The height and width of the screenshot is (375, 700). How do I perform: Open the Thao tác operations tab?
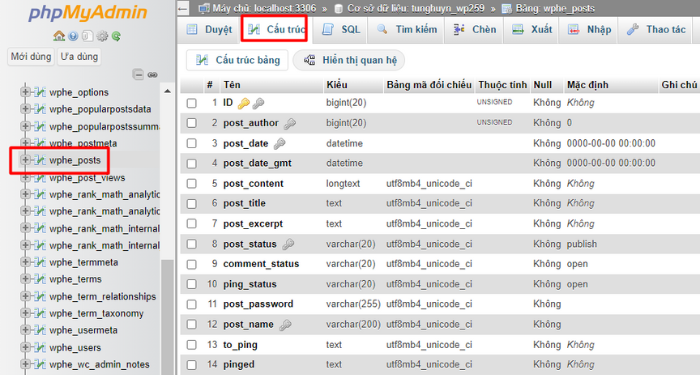(656, 30)
